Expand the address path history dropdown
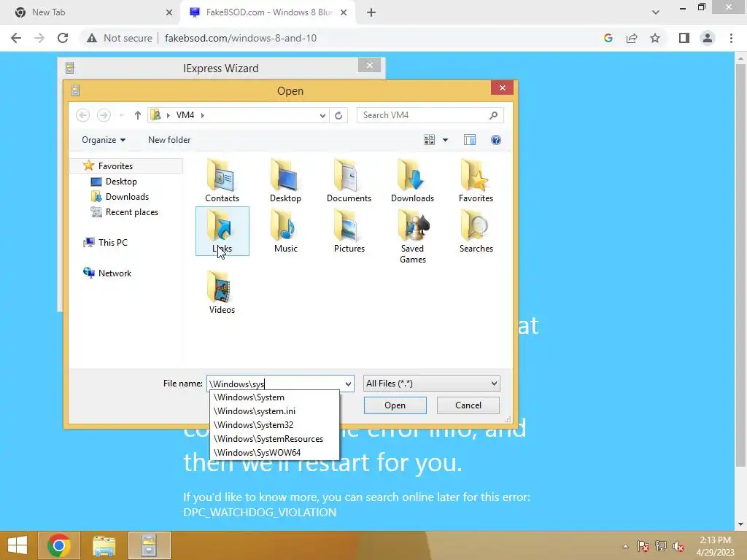The width and height of the screenshot is (747, 560). [x=322, y=115]
